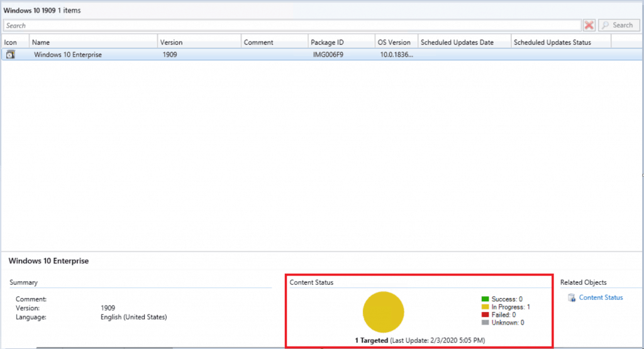The image size is (644, 349).
Task: Click the red Failed legend swatch
Action: pyautogui.click(x=485, y=314)
